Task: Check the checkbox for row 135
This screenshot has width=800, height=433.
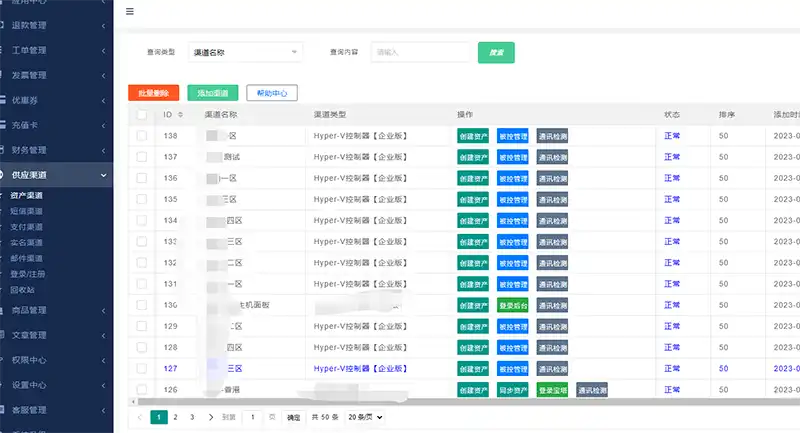Action: point(142,199)
